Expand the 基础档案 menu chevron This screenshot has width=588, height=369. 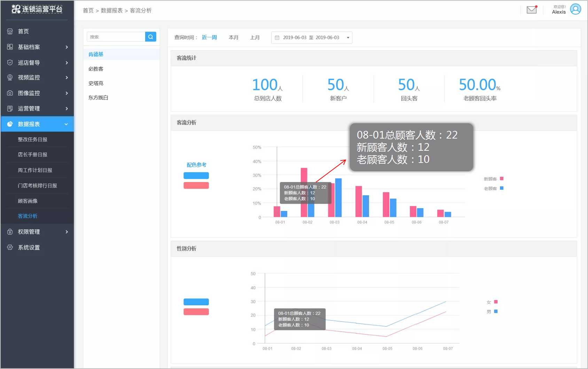66,47
